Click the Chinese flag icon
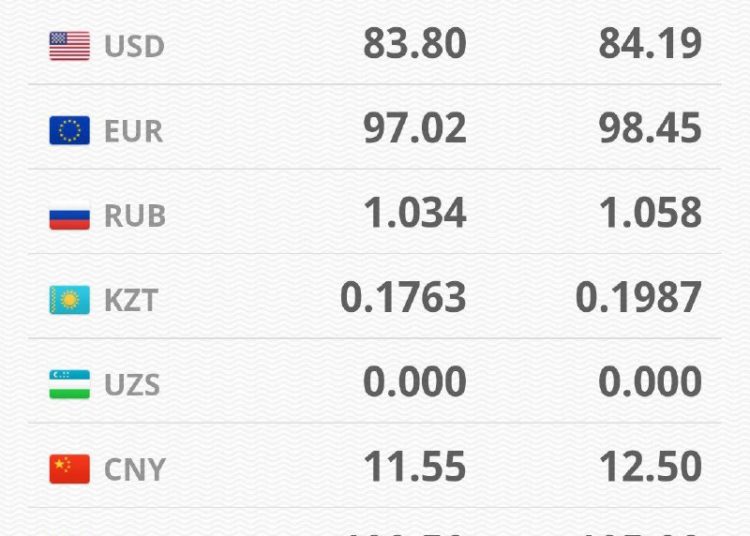This screenshot has width=750, height=536. click(69, 469)
